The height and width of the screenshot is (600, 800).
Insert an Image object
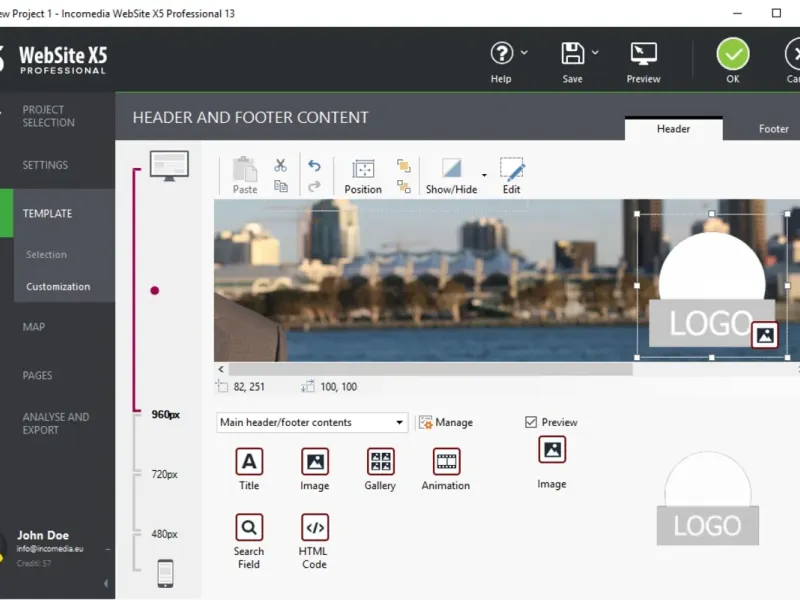315,469
